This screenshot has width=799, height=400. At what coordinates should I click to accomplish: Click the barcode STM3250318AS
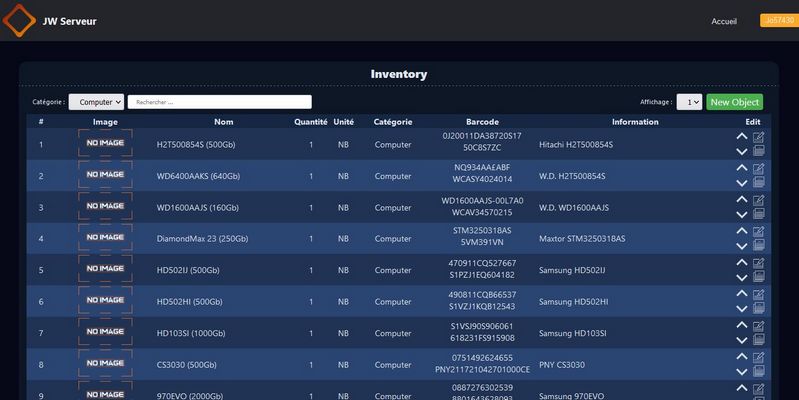click(x=482, y=231)
